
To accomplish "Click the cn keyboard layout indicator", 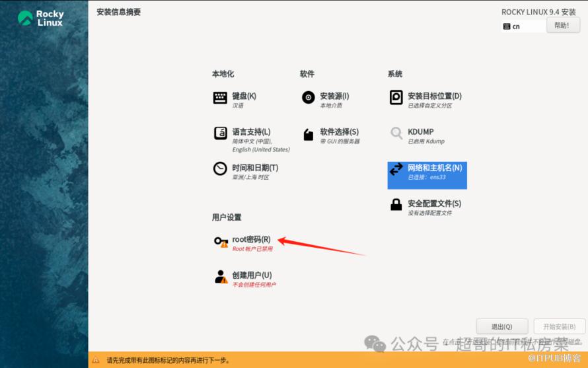I will point(523,26).
